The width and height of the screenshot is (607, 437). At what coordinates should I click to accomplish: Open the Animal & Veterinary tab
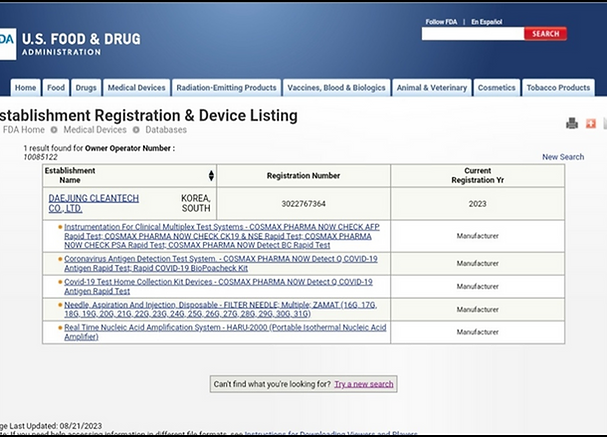click(x=432, y=88)
